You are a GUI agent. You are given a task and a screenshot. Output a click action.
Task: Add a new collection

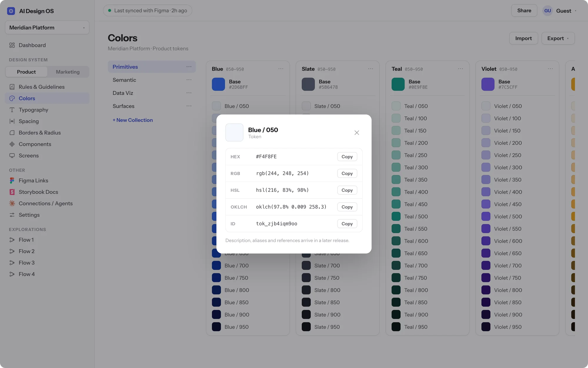click(133, 120)
